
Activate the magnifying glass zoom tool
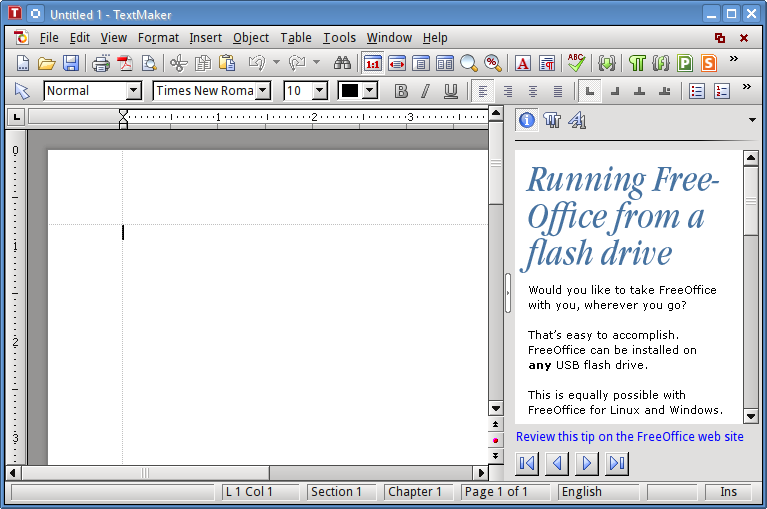469,64
